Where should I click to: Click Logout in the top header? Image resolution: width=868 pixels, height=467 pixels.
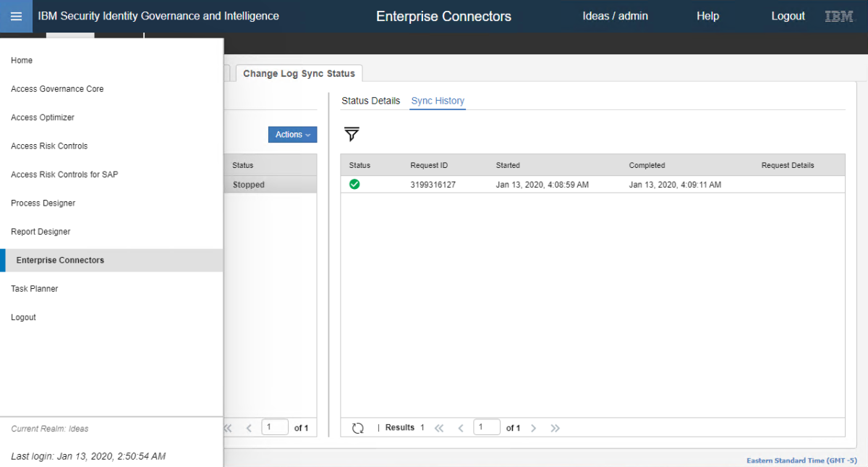coord(788,16)
